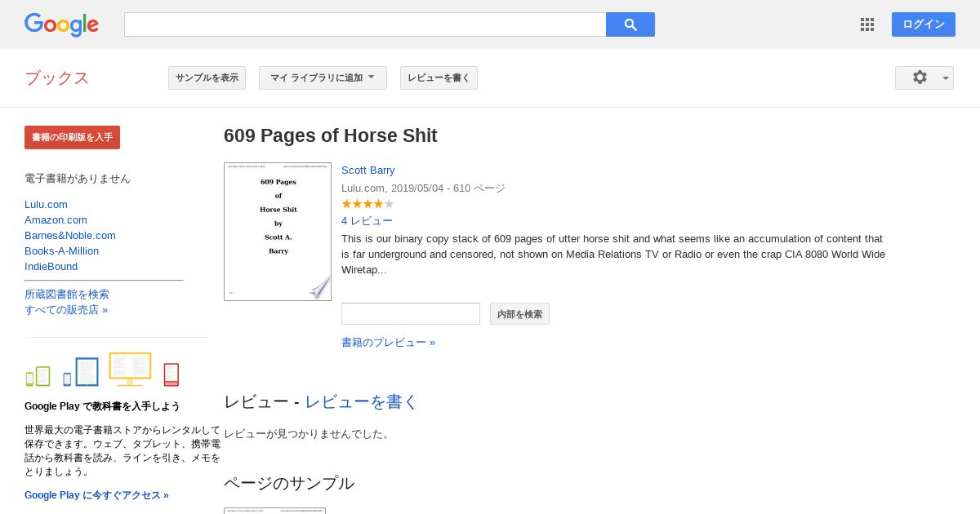Viewport: 980px width, 514px height.
Task: Open the settings gear menu
Action: pos(924,78)
